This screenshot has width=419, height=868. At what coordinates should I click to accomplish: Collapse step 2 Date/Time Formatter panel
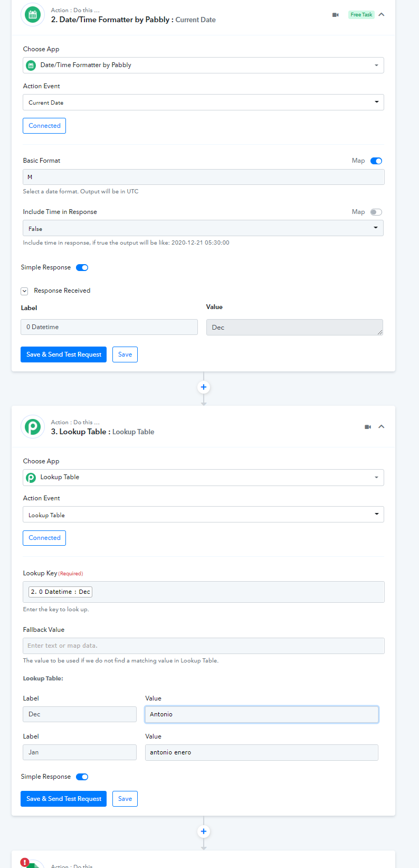pyautogui.click(x=382, y=14)
